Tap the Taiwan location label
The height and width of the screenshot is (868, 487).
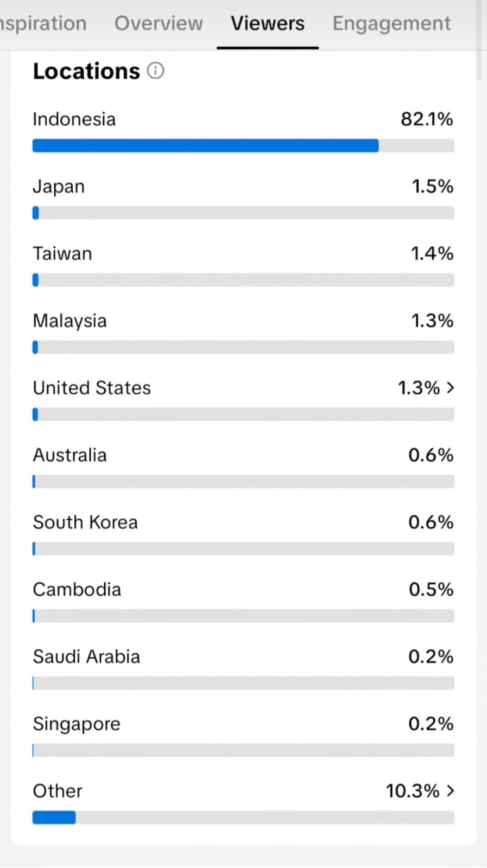pos(62,254)
